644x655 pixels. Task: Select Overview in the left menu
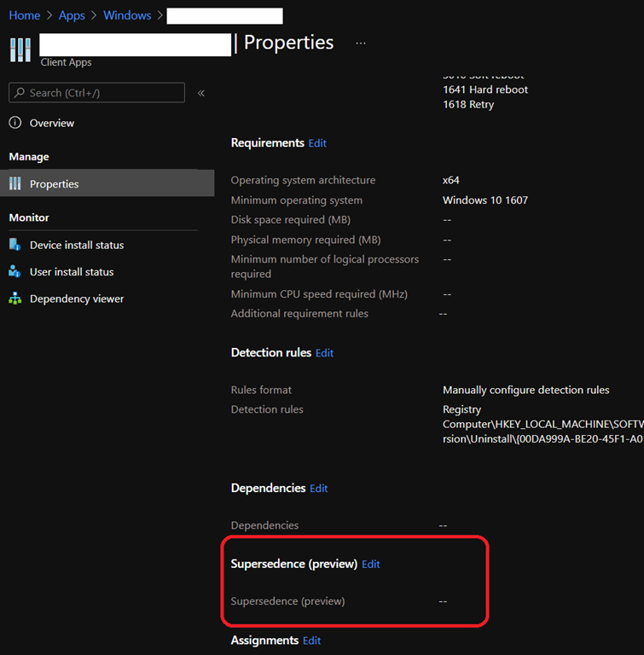pyautogui.click(x=52, y=124)
